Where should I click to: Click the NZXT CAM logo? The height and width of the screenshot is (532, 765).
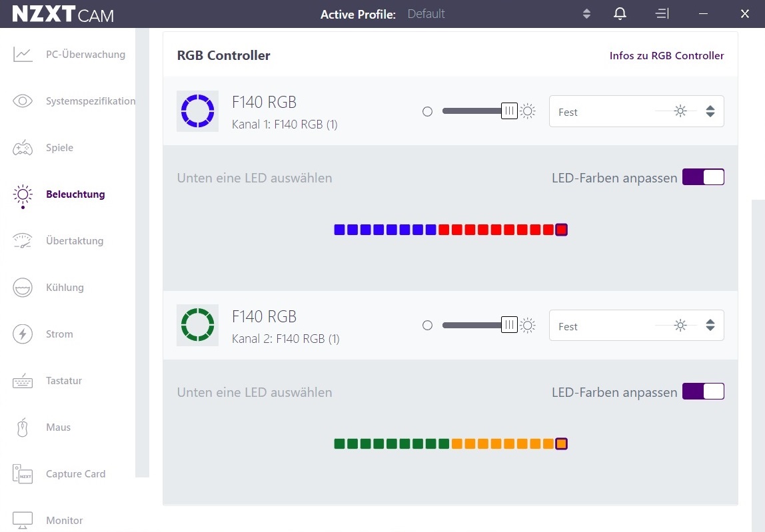[63, 14]
